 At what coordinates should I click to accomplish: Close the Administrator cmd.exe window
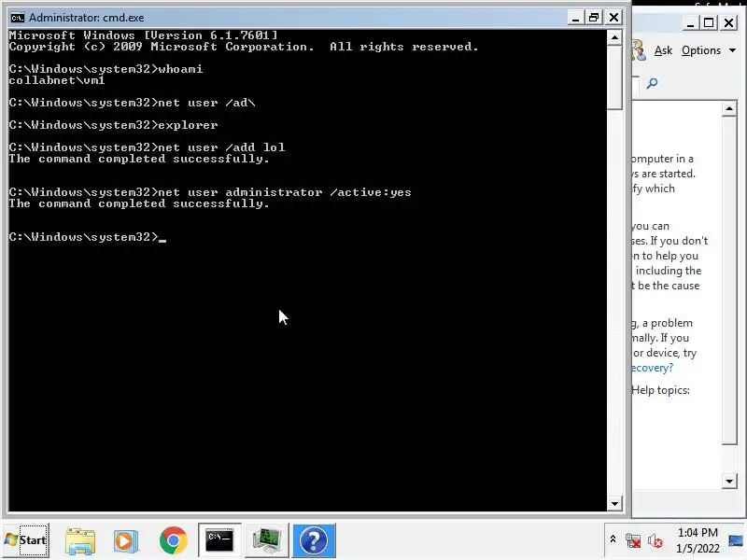coord(614,18)
